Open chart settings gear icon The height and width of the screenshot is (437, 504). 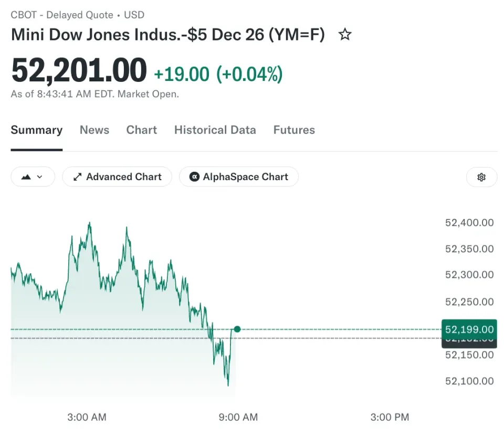[481, 177]
